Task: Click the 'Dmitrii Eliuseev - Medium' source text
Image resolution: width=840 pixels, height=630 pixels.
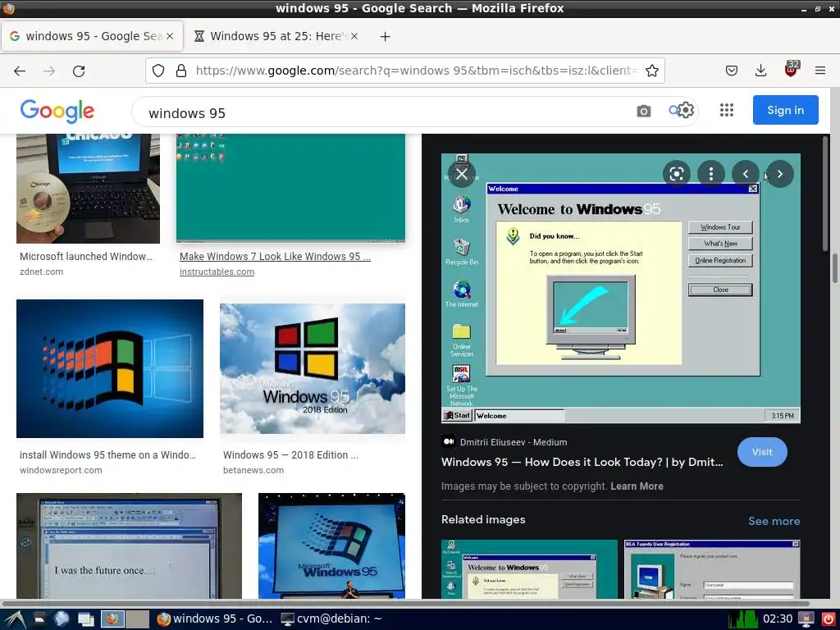Action: [x=514, y=442]
